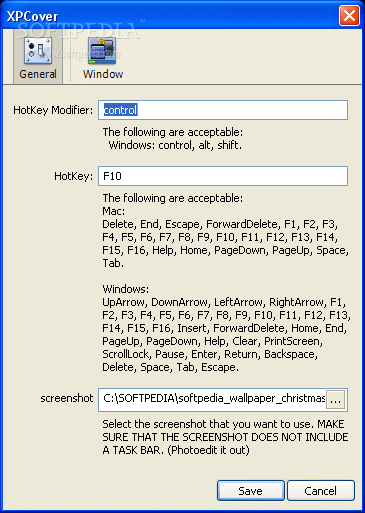
Task: Save the hotkey settings
Action: (251, 491)
